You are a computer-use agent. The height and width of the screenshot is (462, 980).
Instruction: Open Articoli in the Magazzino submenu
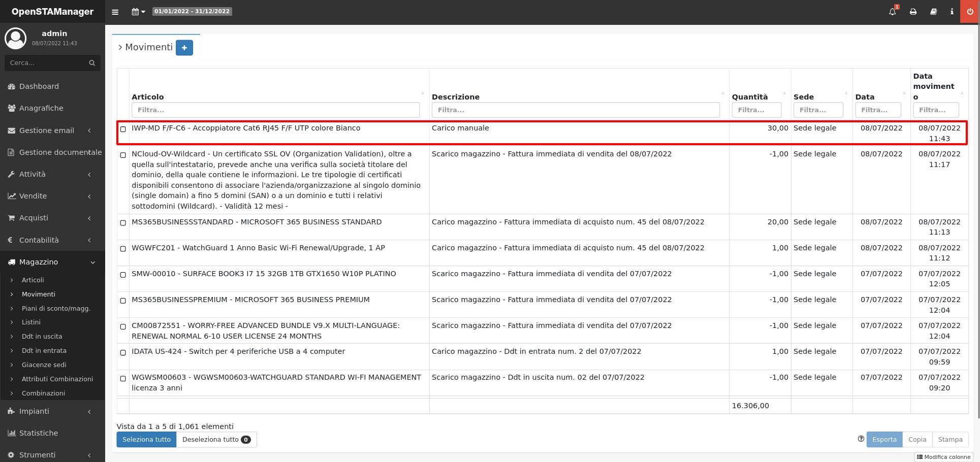(x=33, y=280)
